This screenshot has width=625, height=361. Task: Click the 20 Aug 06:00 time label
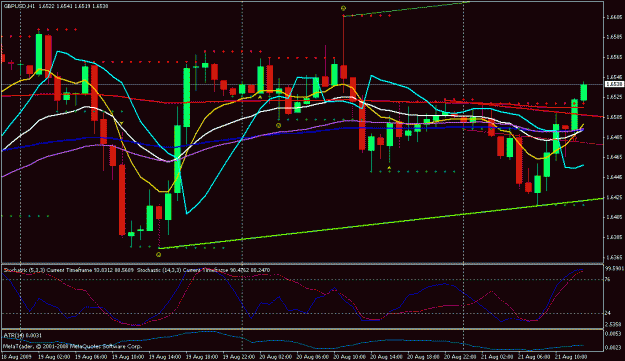point(312,356)
